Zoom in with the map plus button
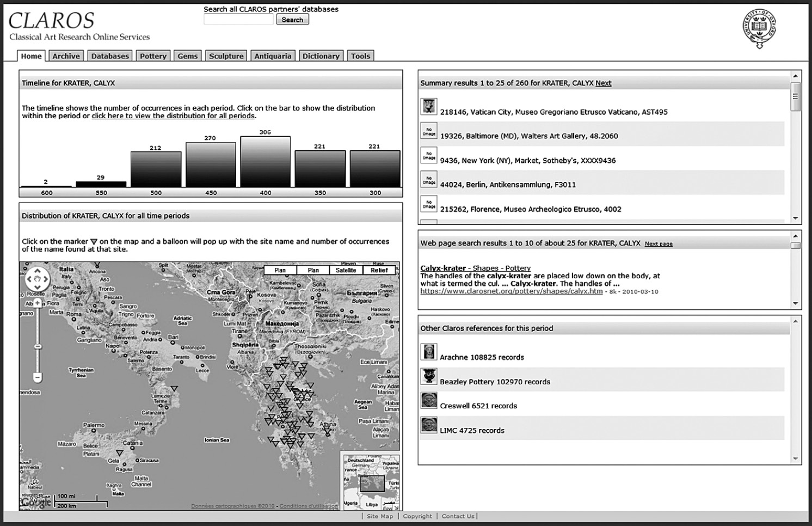This screenshot has height=526, width=812. [38, 303]
